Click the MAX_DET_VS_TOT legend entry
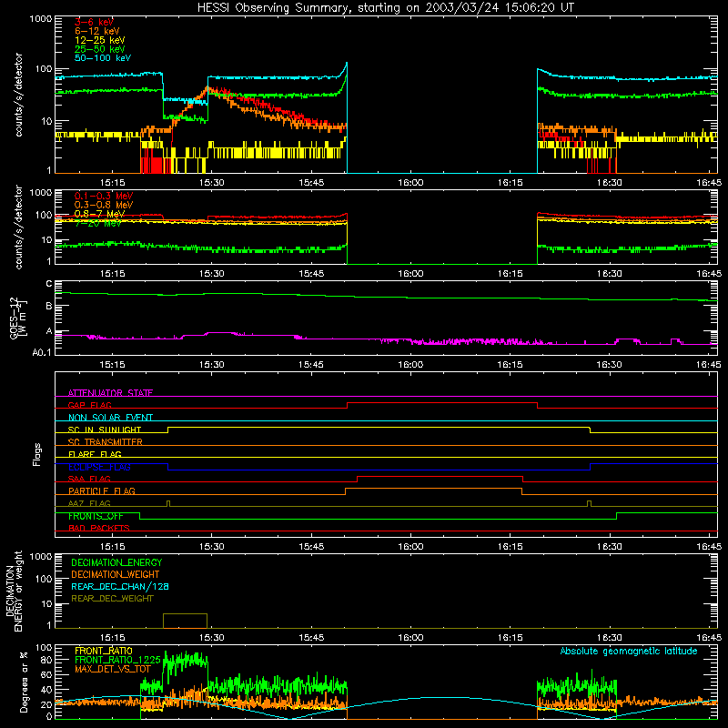The image size is (728, 728). [x=112, y=669]
